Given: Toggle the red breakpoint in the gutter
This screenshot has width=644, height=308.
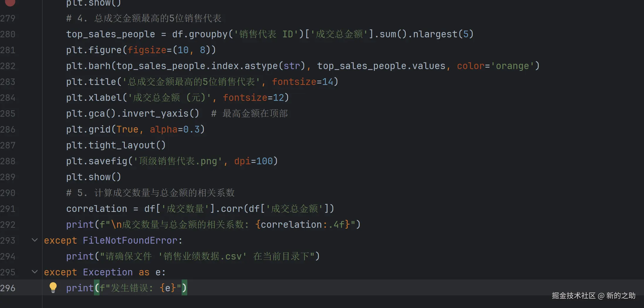Looking at the screenshot, I should (x=10, y=3).
